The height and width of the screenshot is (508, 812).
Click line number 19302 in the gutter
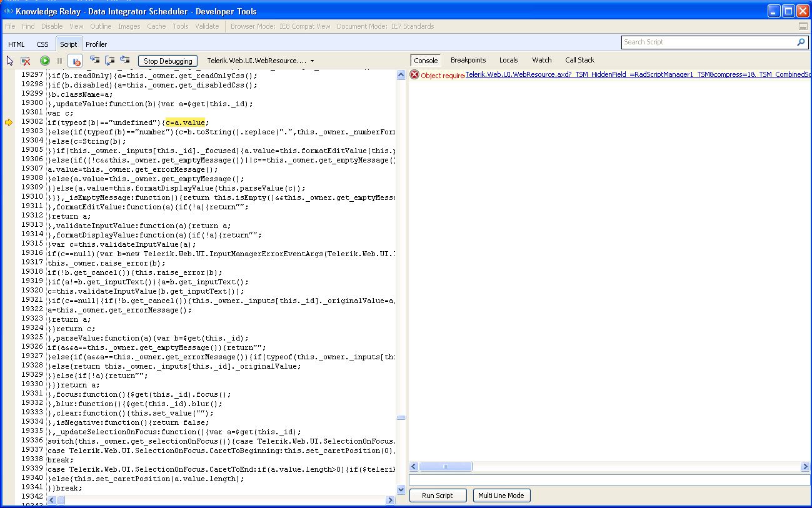(x=32, y=122)
